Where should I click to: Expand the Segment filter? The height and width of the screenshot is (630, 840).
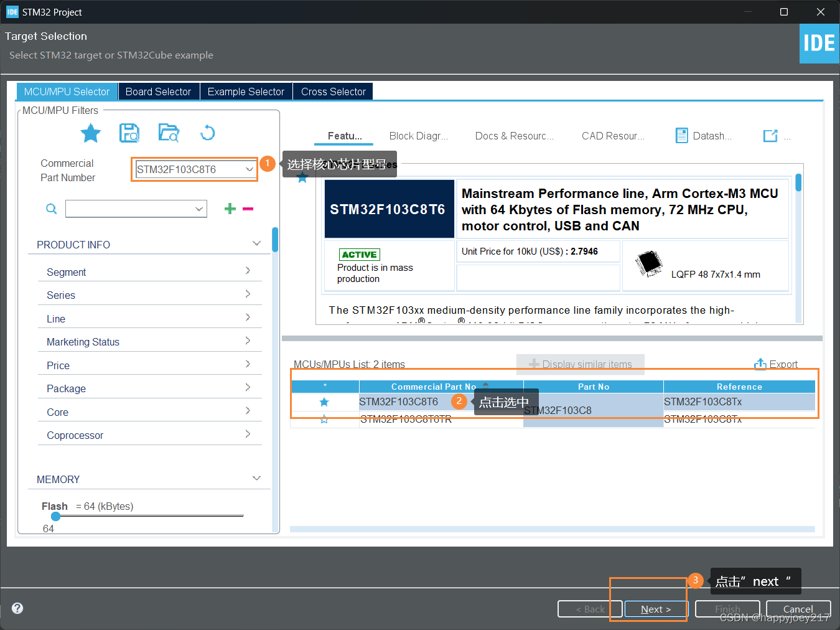click(x=248, y=271)
